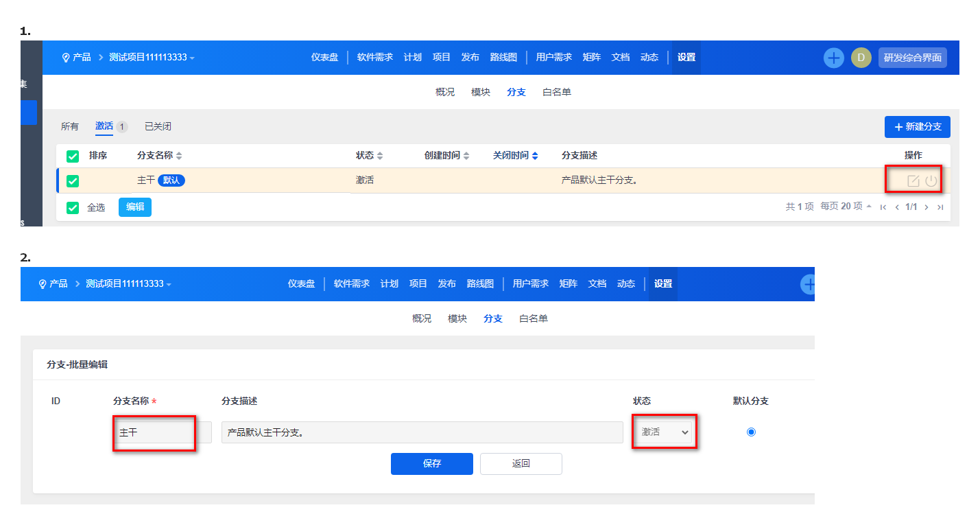This screenshot has width=980, height=525.
Task: Click the 产品 breadcrumb link in screenshot 2
Action: pos(58,284)
